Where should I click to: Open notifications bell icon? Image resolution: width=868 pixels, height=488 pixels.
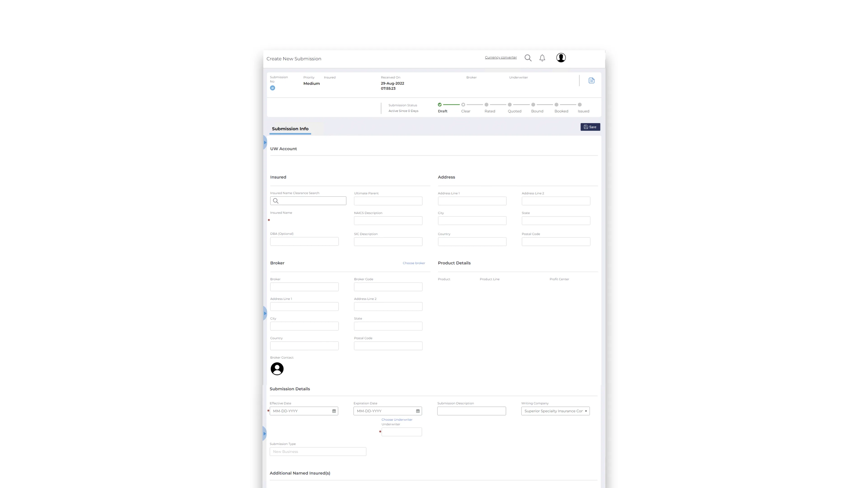click(542, 58)
